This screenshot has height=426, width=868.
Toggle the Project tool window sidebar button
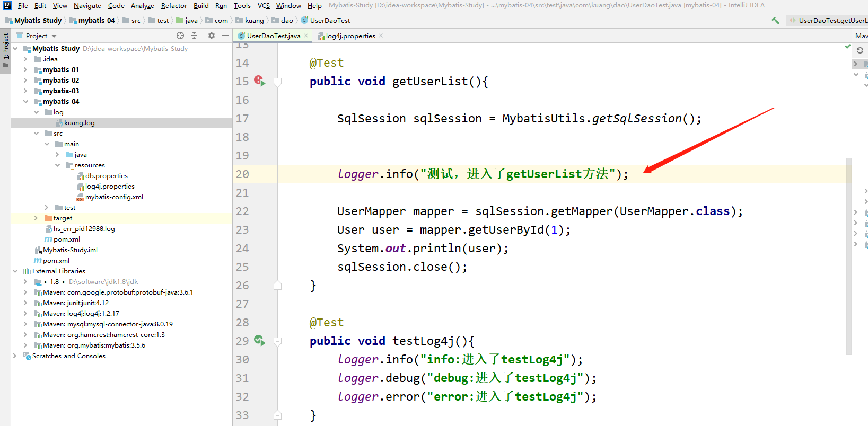click(x=5, y=51)
